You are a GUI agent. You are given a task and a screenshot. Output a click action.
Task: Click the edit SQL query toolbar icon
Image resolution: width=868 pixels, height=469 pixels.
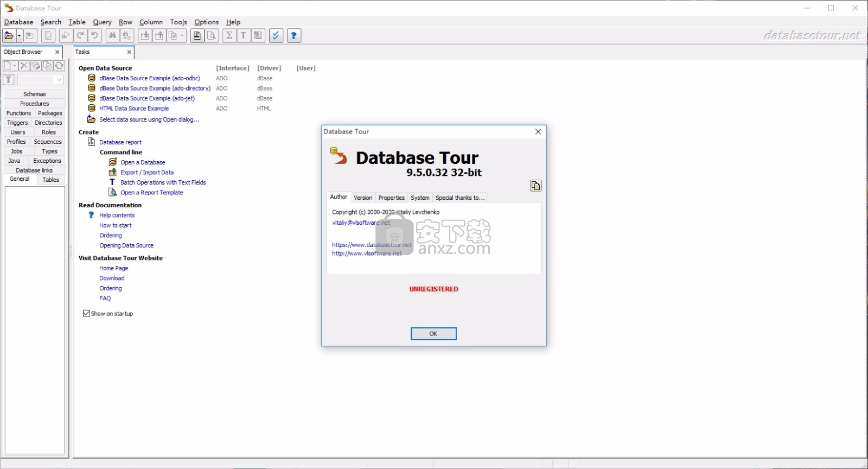pos(48,36)
